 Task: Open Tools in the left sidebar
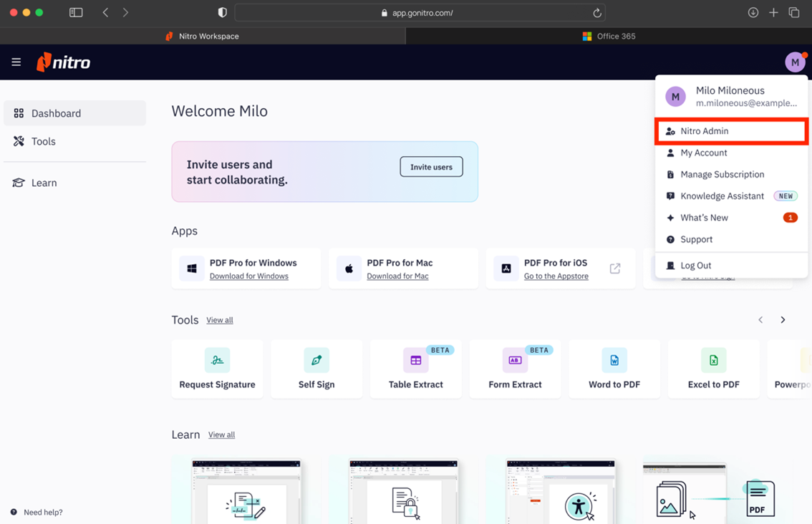pyautogui.click(x=44, y=142)
